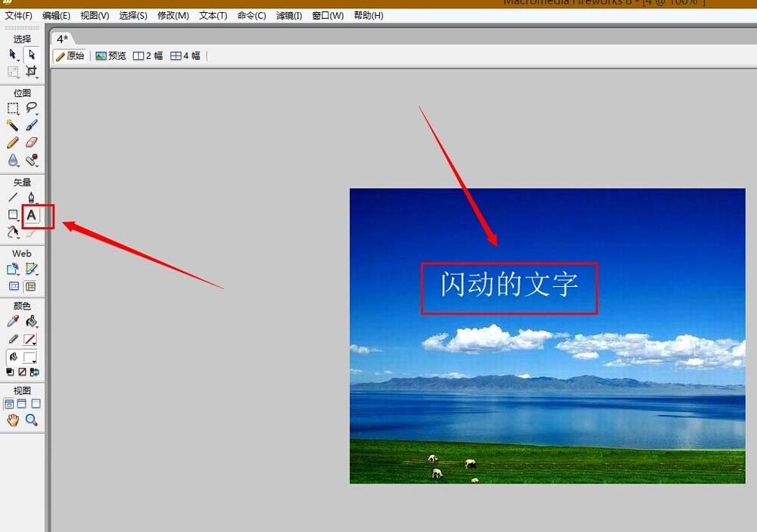Set no stroke or fill
This screenshot has width=757, height=532.
pos(22,372)
